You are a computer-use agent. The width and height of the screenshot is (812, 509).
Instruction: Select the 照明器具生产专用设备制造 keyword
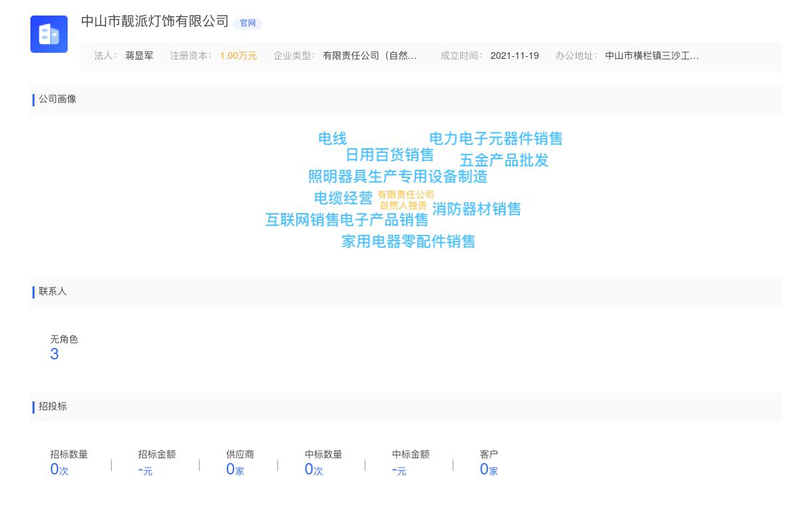398,177
